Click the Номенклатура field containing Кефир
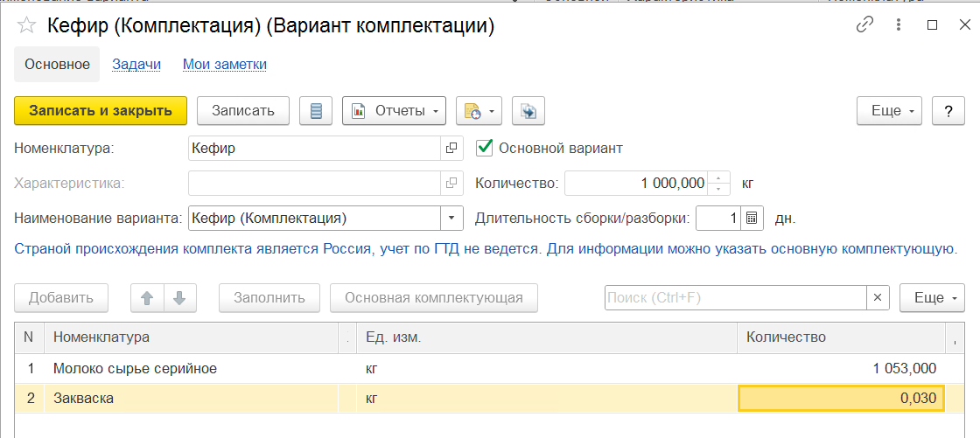The width and height of the screenshot is (980, 438). 314,148
